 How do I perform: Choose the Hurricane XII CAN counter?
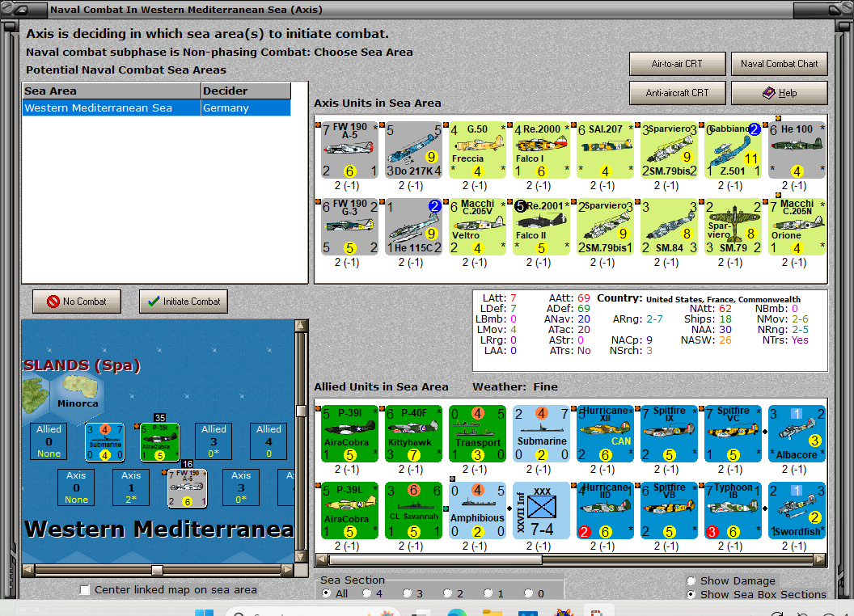(x=605, y=434)
